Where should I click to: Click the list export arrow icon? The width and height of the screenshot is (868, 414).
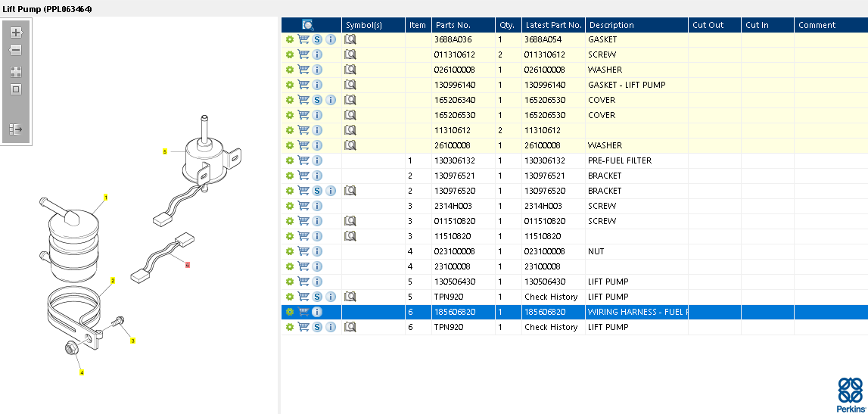(15, 129)
